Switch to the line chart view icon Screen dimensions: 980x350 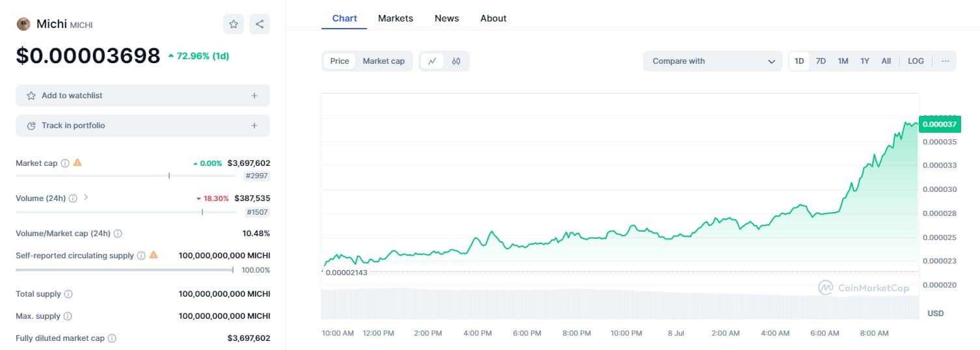(x=432, y=61)
